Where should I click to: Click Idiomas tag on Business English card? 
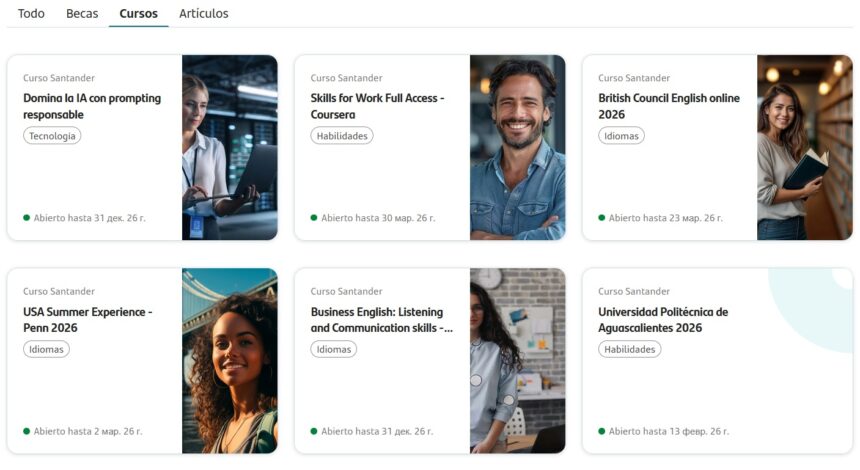pyautogui.click(x=333, y=349)
